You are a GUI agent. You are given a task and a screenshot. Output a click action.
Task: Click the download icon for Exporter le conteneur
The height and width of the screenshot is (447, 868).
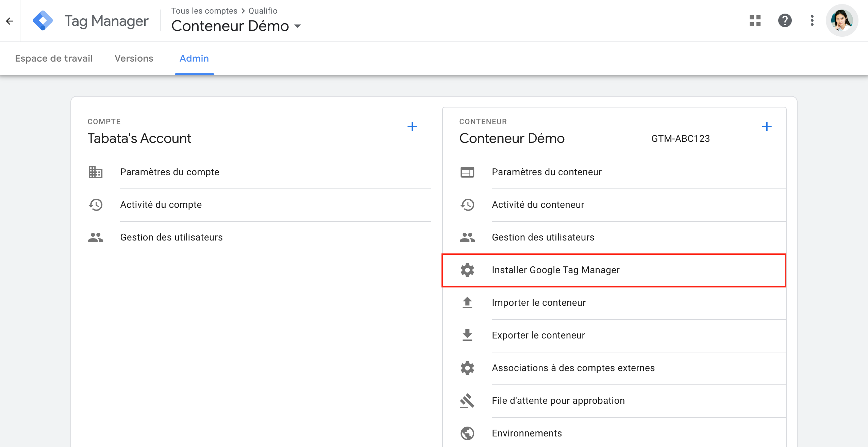[x=467, y=335]
